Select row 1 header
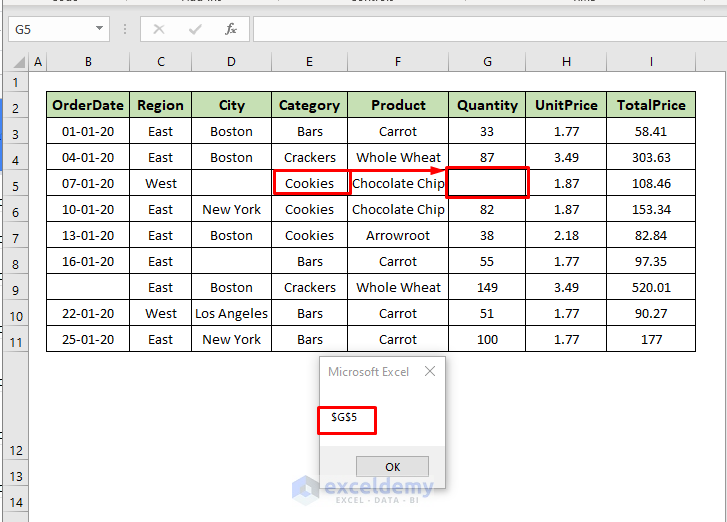 pos(16,83)
